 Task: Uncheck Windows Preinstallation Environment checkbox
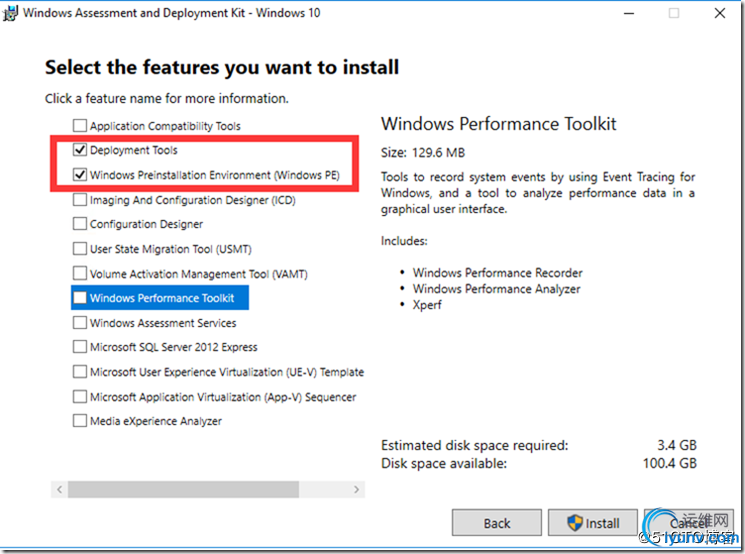(80, 174)
